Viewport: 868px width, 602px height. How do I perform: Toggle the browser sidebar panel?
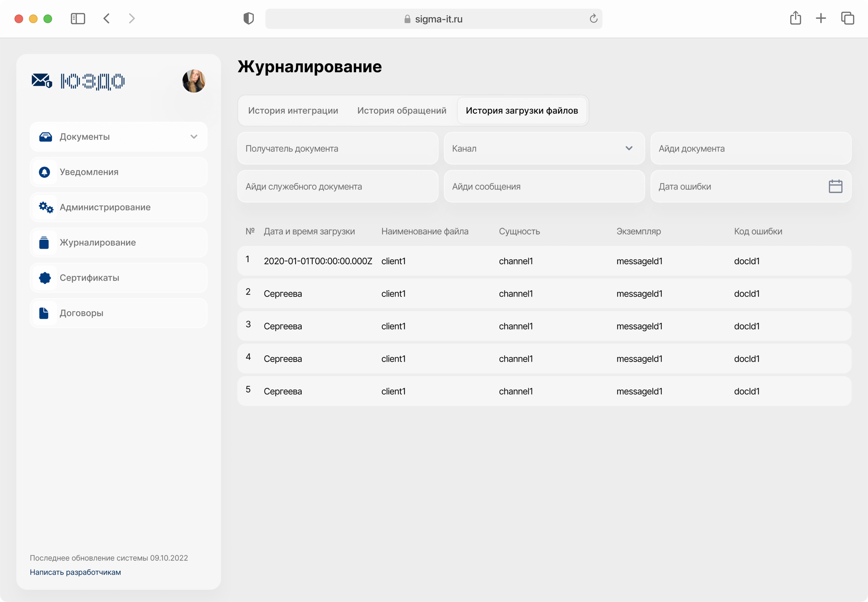point(78,18)
